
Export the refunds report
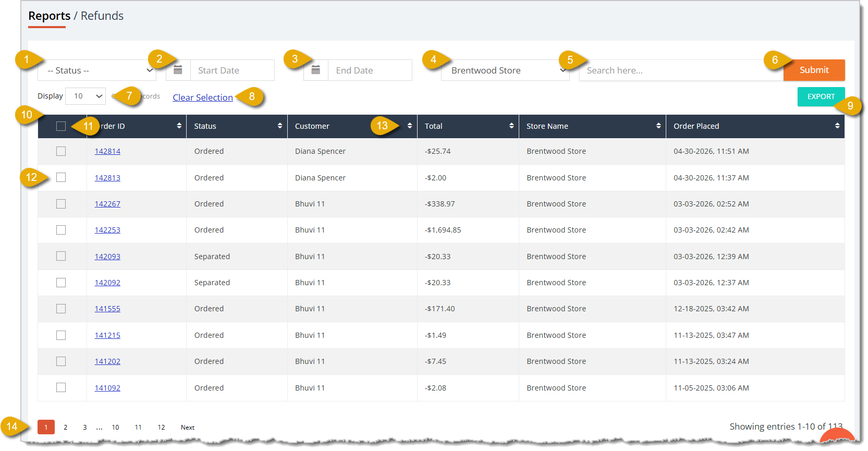point(821,96)
